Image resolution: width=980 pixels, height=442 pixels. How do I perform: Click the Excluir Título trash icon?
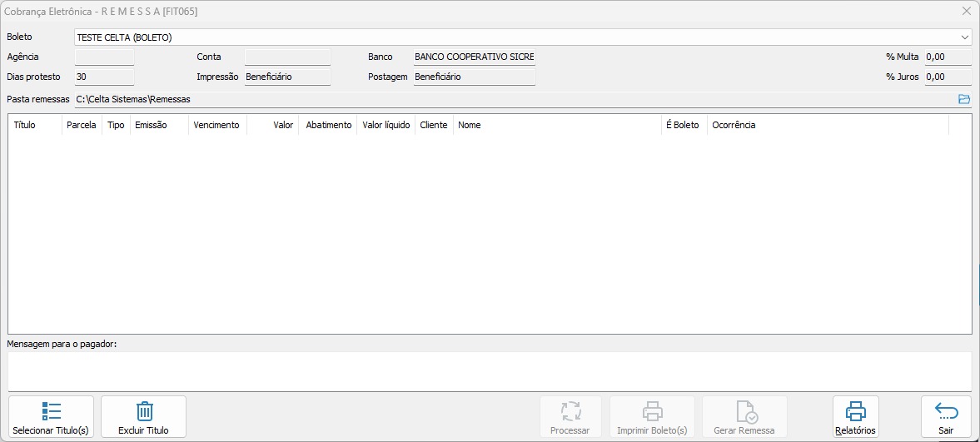point(143,411)
